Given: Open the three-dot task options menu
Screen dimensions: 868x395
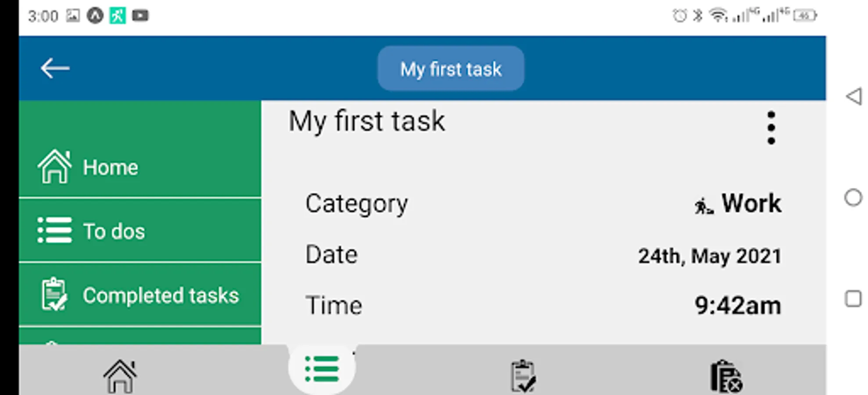Looking at the screenshot, I should [x=771, y=128].
